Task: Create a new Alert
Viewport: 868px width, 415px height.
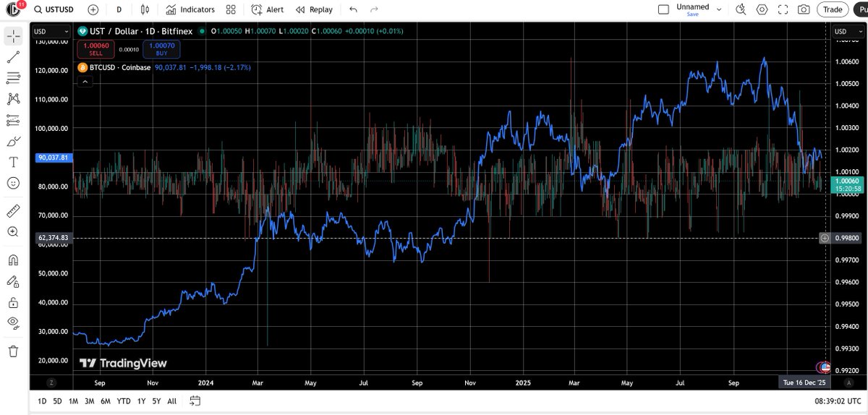Action: [268, 9]
